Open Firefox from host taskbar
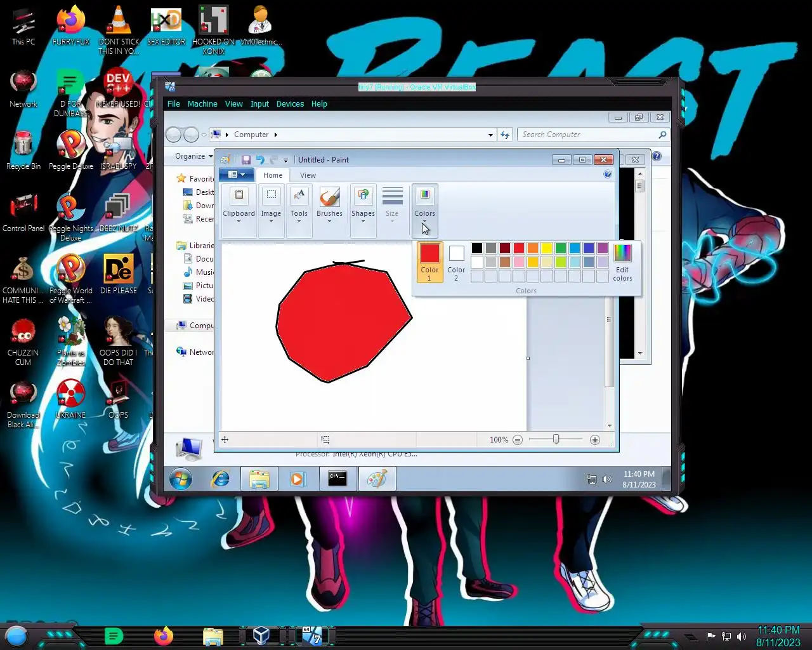Viewport: 812px width, 650px height. click(x=164, y=635)
